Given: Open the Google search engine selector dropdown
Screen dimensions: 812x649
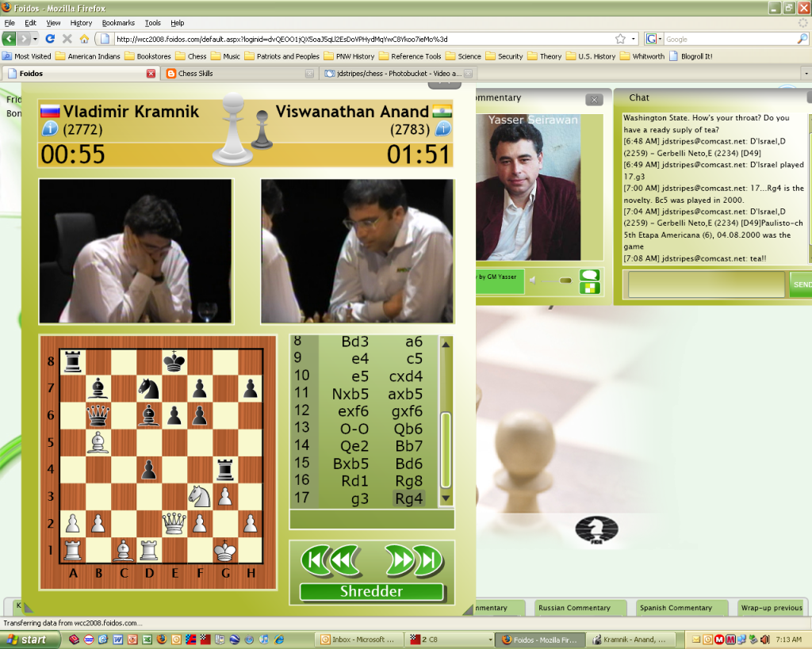Looking at the screenshot, I should click(x=654, y=39).
